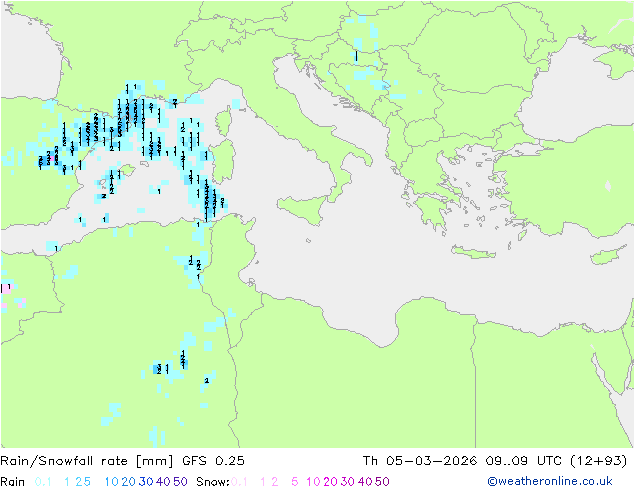Pick the Rain legend 10 value

(112, 482)
